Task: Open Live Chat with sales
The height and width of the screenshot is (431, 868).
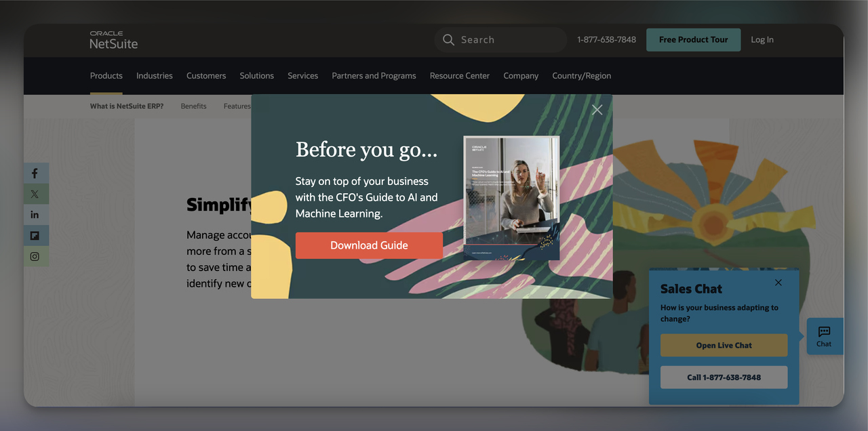Action: [724, 345]
